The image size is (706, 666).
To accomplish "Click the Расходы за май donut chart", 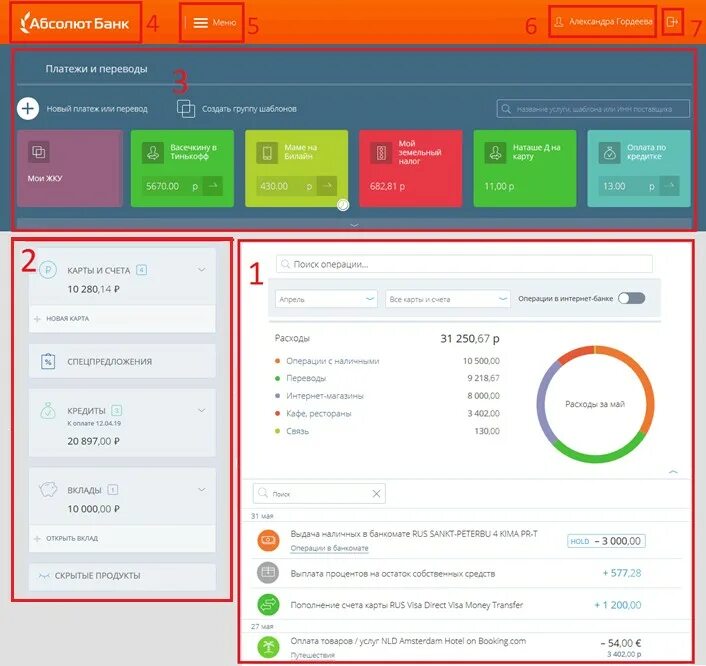I will tap(595, 404).
